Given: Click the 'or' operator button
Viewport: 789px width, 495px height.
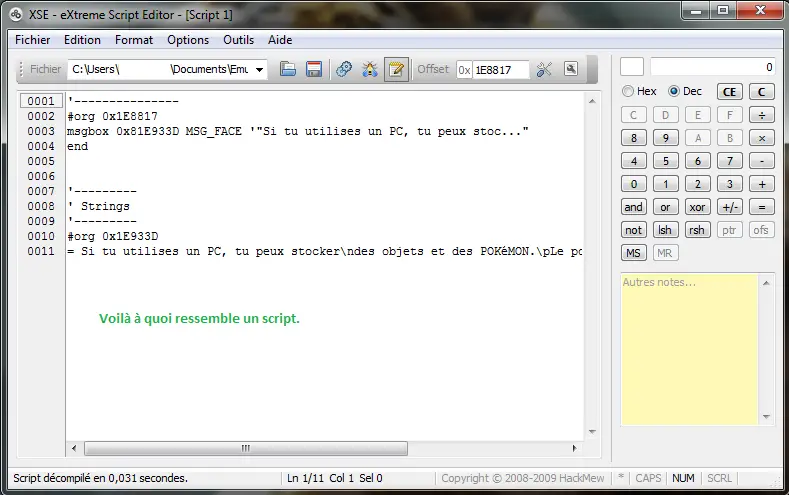Looking at the screenshot, I should (x=666, y=207).
